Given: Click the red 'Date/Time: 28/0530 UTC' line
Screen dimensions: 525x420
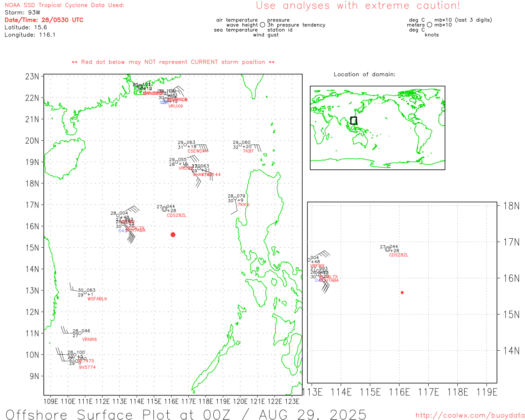Looking at the screenshot, I should pyautogui.click(x=44, y=20).
